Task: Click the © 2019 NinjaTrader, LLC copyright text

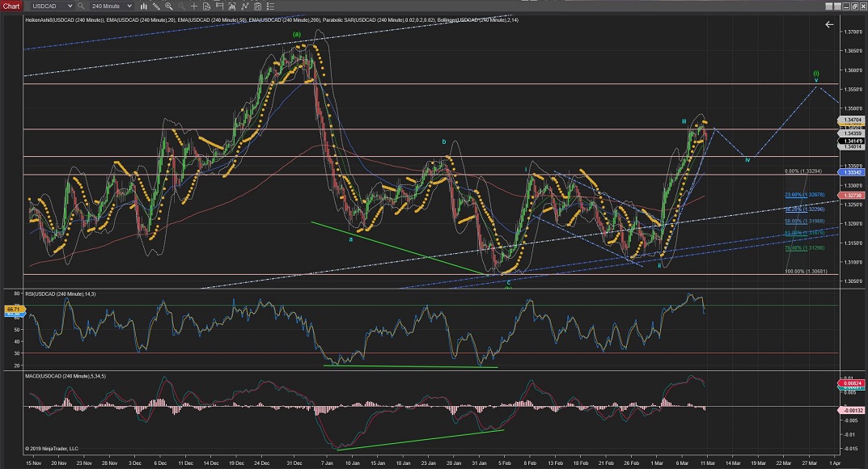Action: tap(52, 449)
